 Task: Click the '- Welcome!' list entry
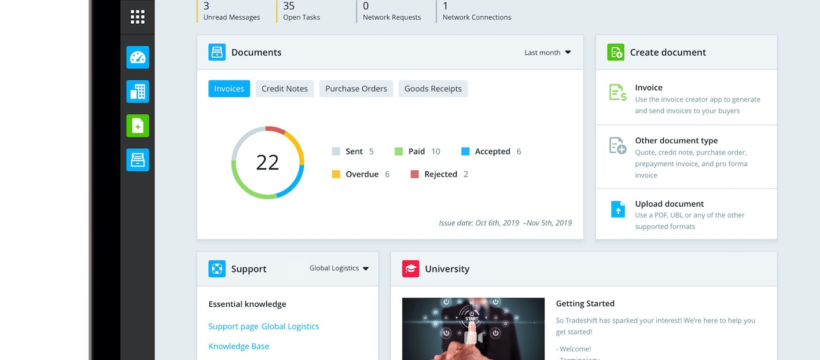click(x=573, y=349)
